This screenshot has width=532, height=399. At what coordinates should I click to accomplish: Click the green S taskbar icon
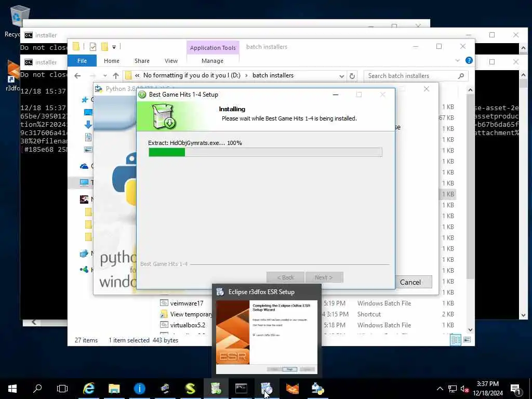tap(190, 389)
